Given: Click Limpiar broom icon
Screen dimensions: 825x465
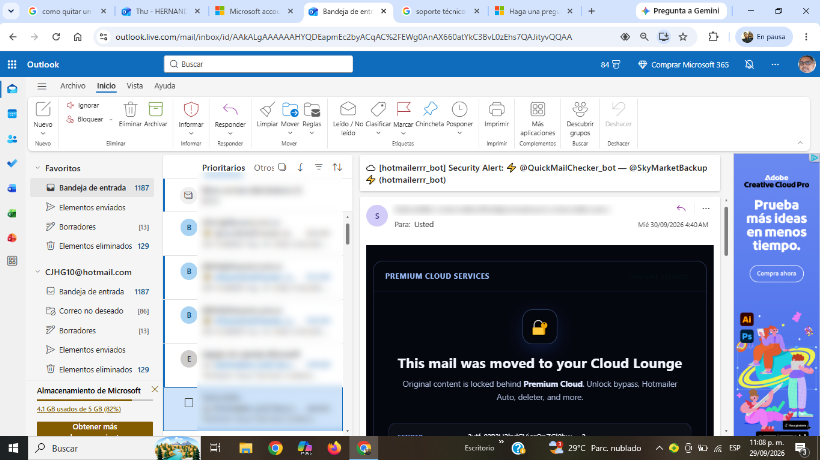Looking at the screenshot, I should [267, 109].
